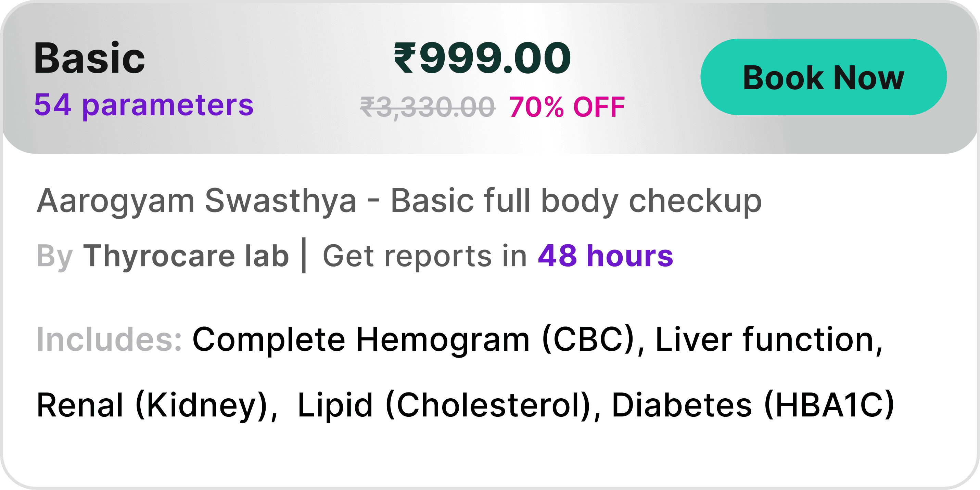Open the 54 parameters link
Viewport: 980px width, 490px height.
click(x=143, y=105)
